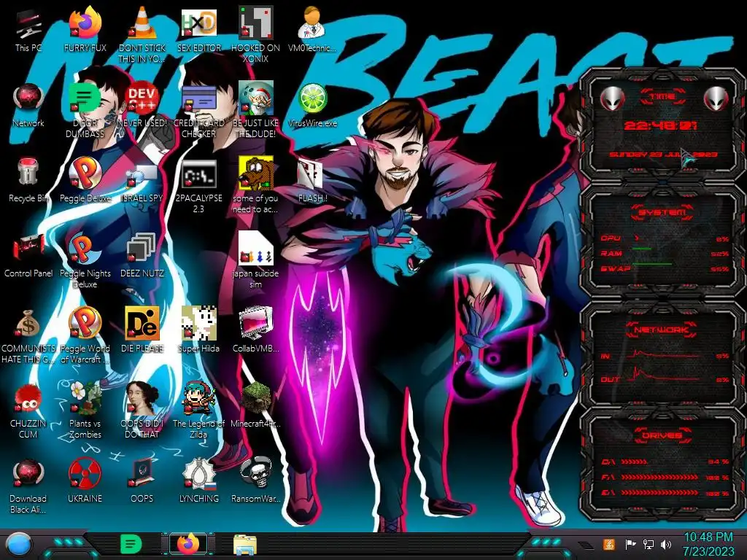Click the TIME header in the widget
The image size is (747, 560).
coord(662,97)
